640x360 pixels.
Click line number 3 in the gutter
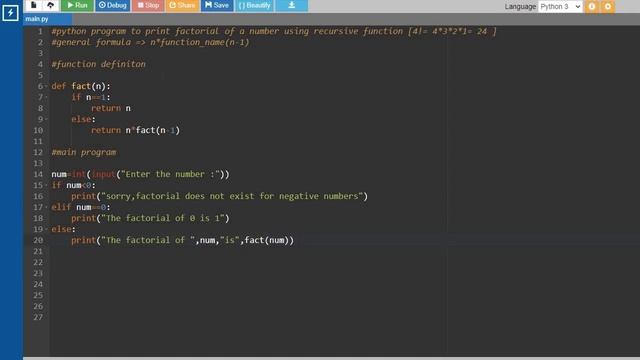(x=40, y=53)
